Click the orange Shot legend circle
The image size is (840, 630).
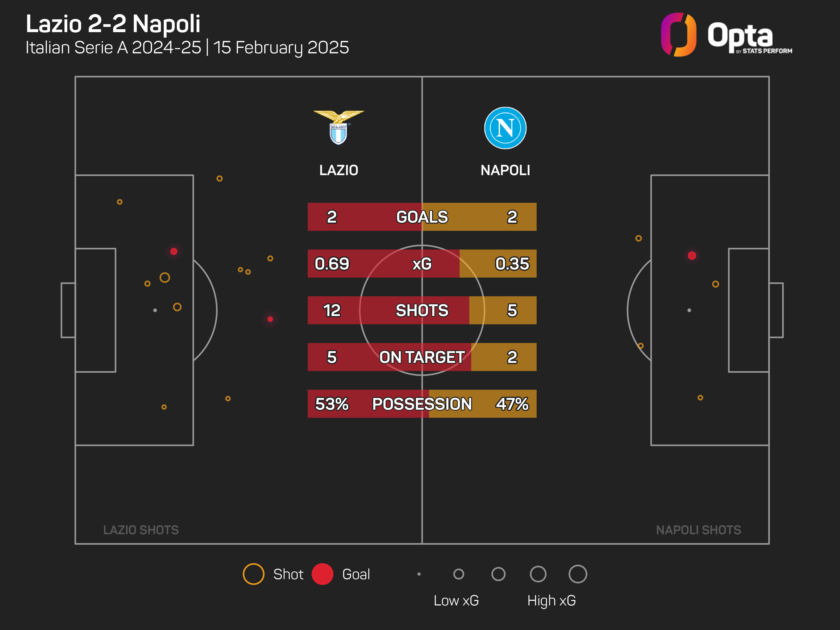(x=253, y=574)
